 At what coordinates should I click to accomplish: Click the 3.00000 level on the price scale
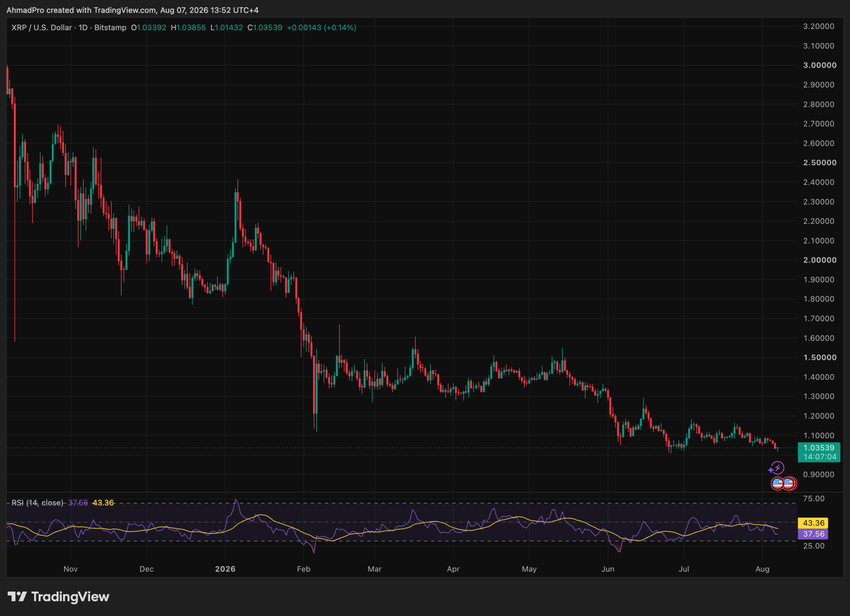coord(820,65)
